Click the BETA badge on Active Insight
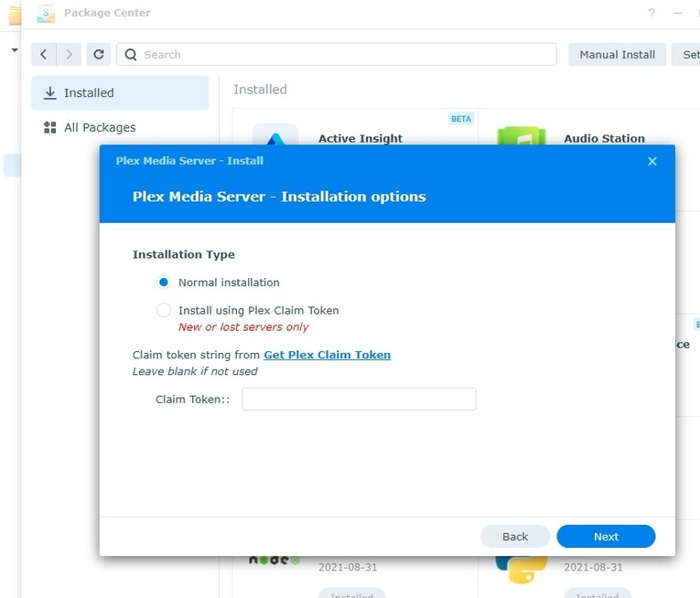Viewport: 700px width, 598px height. coord(460,119)
